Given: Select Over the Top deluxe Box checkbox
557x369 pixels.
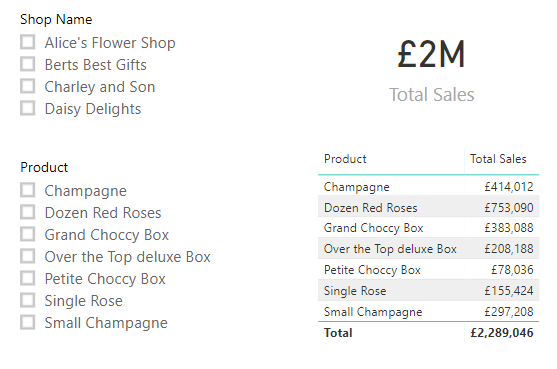Looking at the screenshot, I should pos(27,256).
